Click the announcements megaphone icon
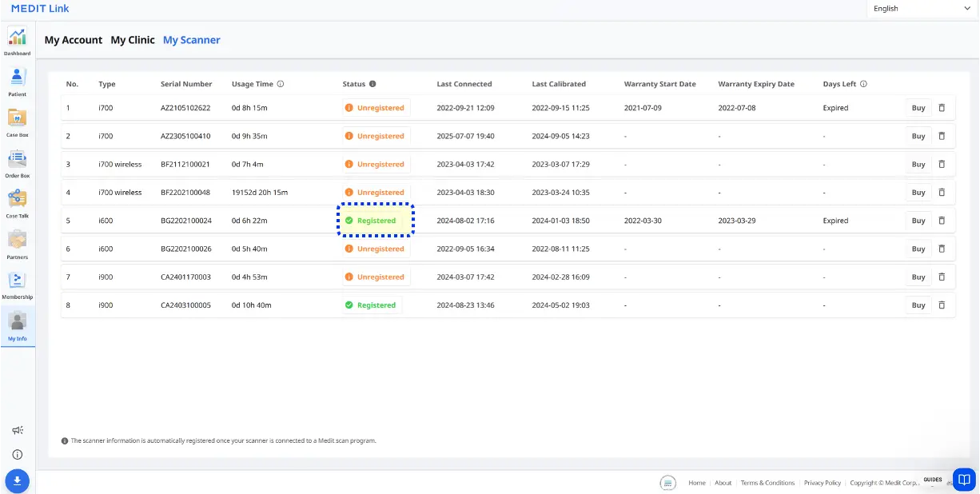The height and width of the screenshot is (494, 980). tap(18, 430)
